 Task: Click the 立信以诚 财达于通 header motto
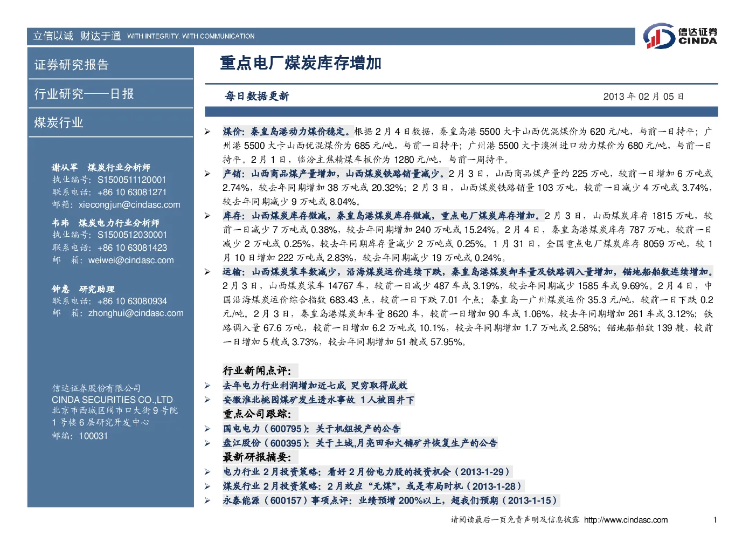[77, 36]
